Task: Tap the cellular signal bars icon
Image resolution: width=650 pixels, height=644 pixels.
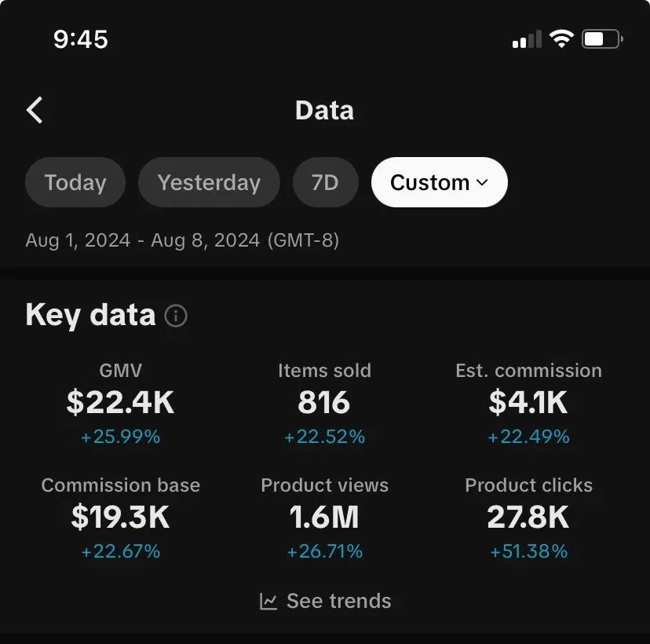Action: coord(527,39)
